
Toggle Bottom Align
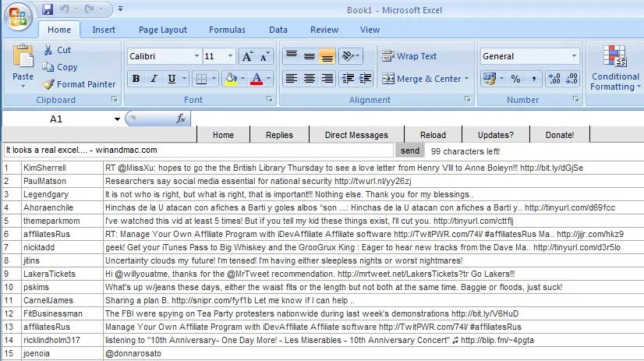[327, 56]
